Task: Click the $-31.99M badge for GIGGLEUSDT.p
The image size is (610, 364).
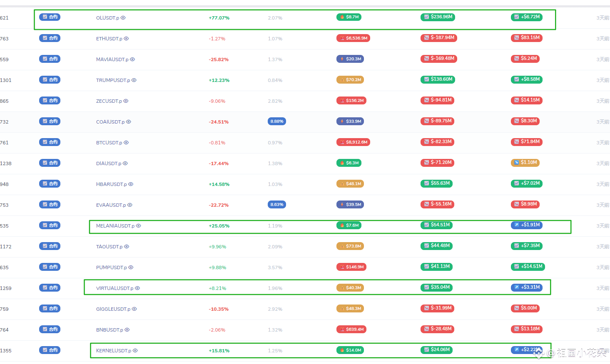Action: (x=437, y=308)
